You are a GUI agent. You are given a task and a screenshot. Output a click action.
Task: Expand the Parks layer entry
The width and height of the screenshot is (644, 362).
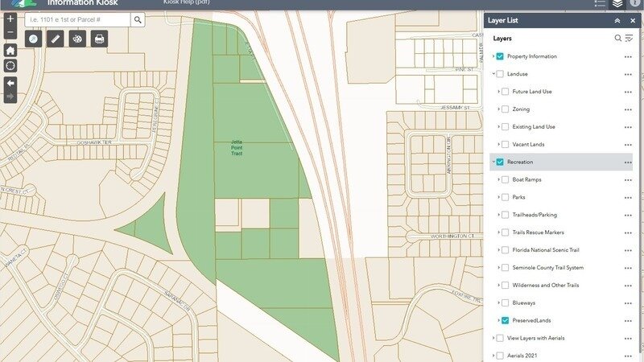(498, 197)
